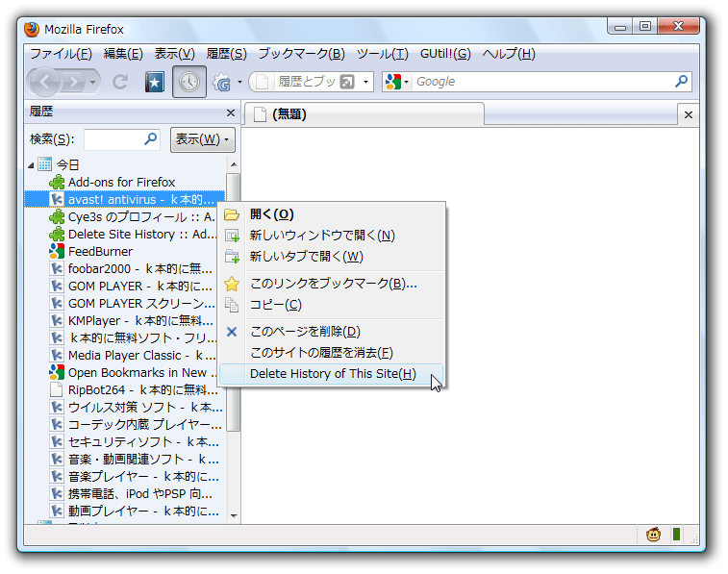
Task: Click the green bar status bar icon
Action: tap(676, 535)
